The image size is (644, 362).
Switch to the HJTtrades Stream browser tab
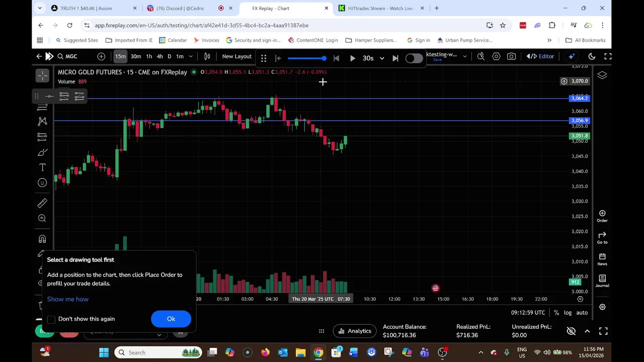point(380,8)
